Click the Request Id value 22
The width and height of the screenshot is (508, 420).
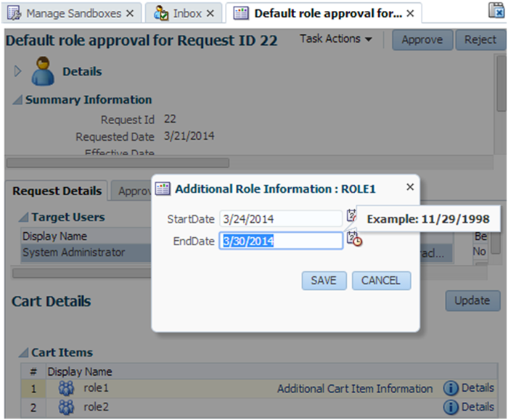170,119
